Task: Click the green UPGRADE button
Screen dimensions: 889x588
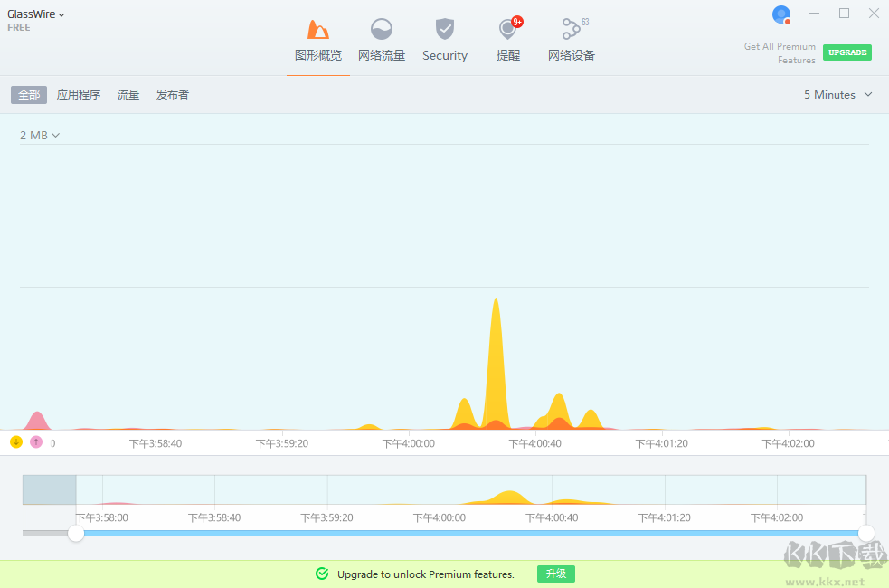Action: [846, 52]
